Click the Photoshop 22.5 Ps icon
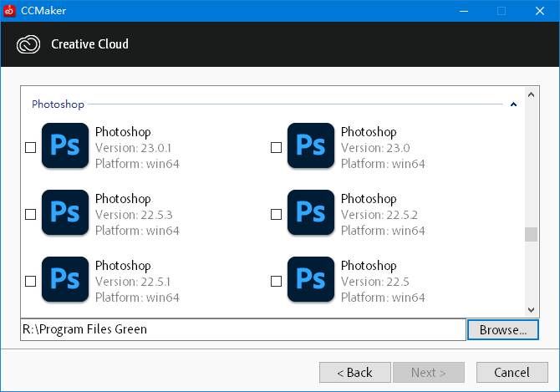The image size is (560, 392). click(311, 279)
